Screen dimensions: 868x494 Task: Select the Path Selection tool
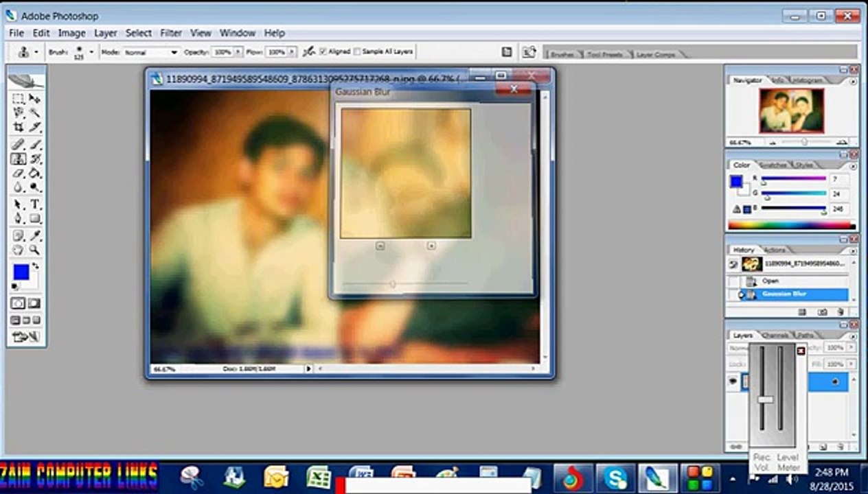(19, 204)
